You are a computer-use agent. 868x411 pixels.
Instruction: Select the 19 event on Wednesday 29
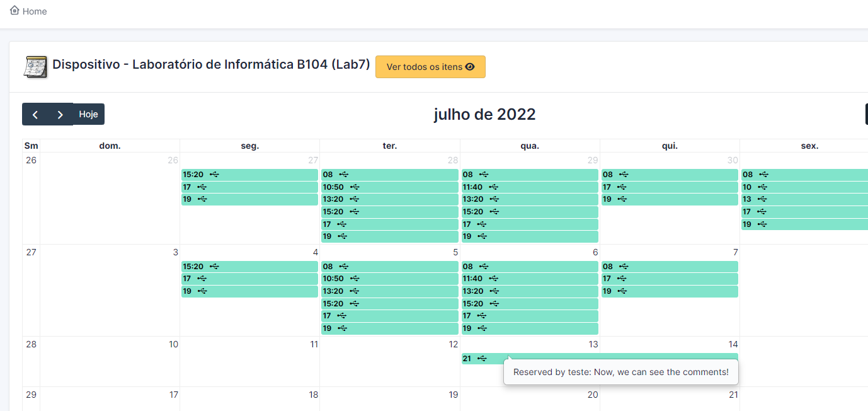pos(530,236)
